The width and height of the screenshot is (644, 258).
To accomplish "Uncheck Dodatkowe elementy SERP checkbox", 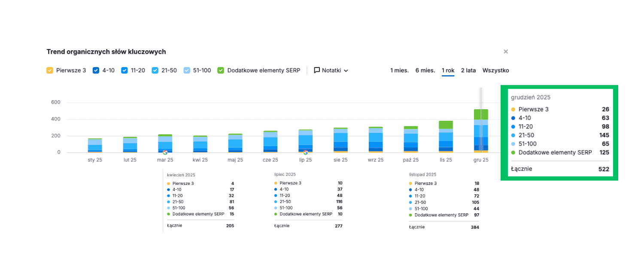I will point(221,71).
